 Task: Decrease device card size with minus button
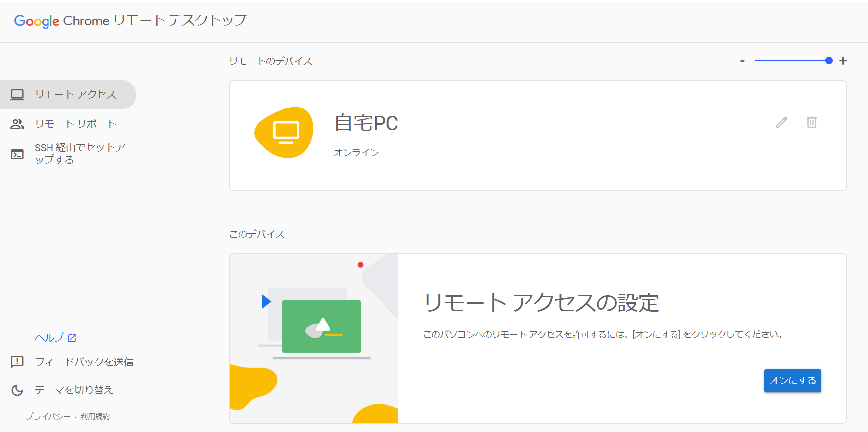pos(742,61)
